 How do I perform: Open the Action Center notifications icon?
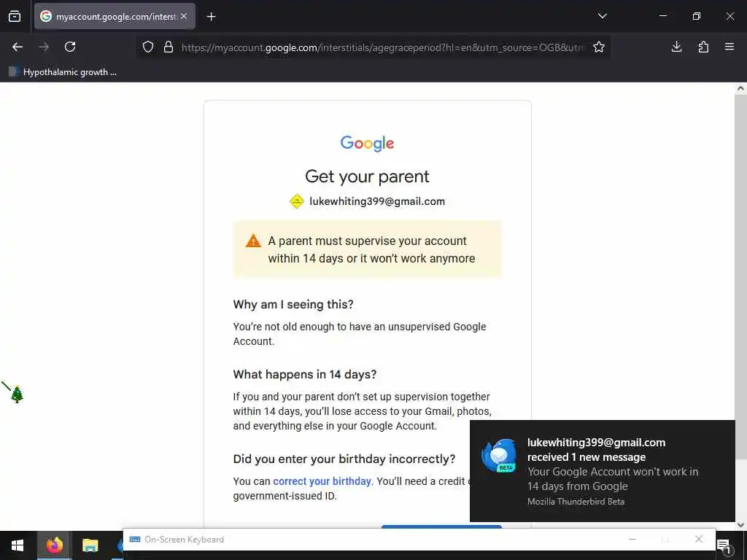coord(724,547)
